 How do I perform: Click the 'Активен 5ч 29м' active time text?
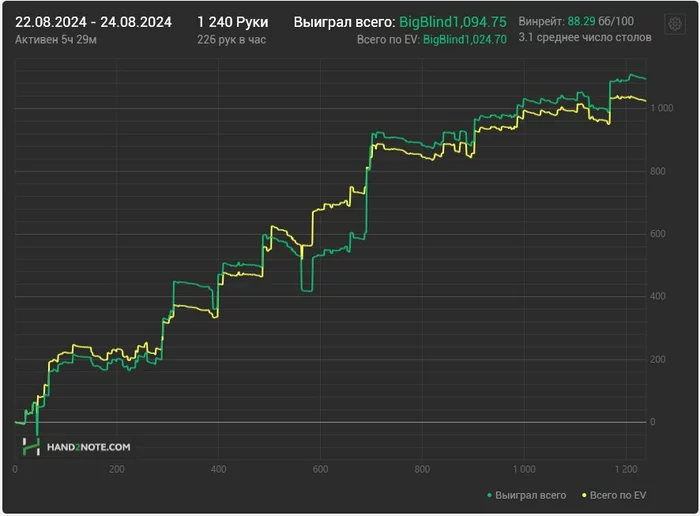56,40
